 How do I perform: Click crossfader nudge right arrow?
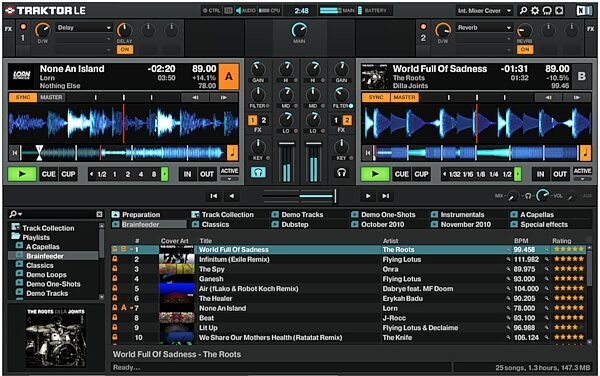tap(368, 196)
